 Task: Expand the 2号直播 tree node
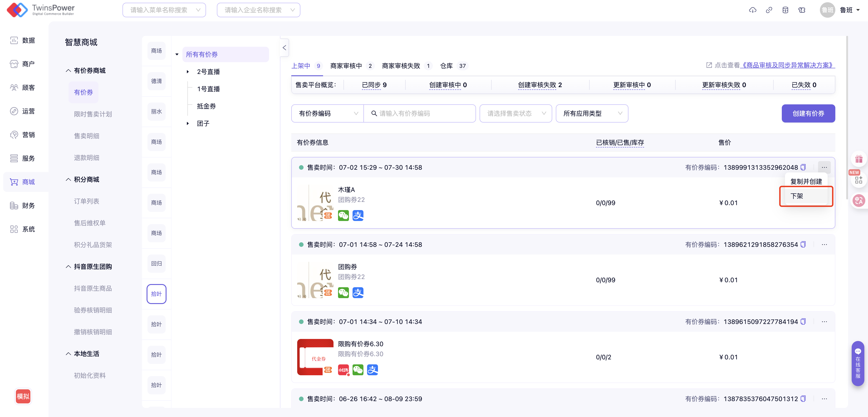pyautogui.click(x=188, y=72)
